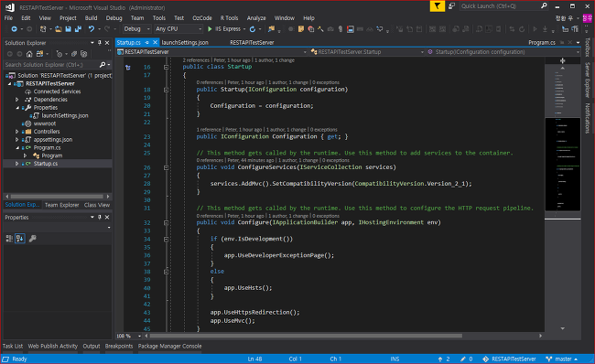The image size is (595, 364).
Task: Switch to the launchSettings.json tab
Action: point(185,42)
